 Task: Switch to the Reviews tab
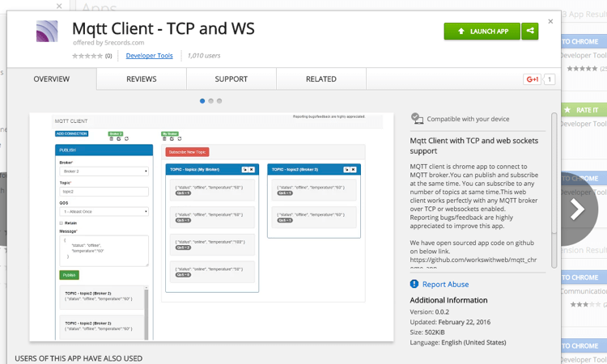[x=142, y=79]
